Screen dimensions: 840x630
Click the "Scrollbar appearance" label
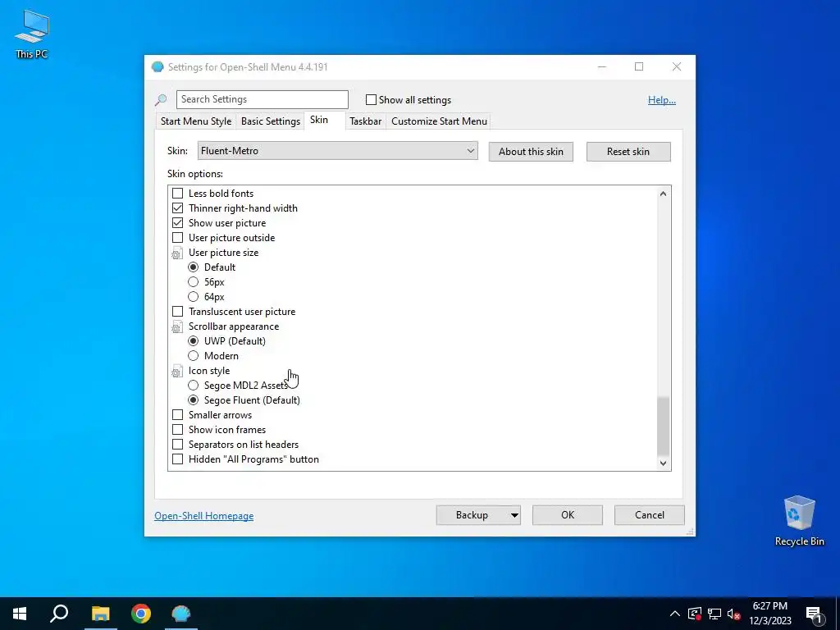[234, 326]
